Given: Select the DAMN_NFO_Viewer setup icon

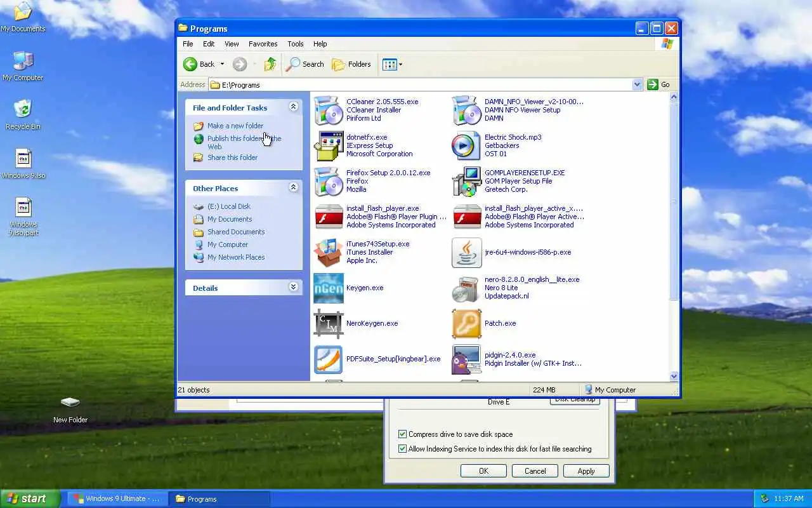Looking at the screenshot, I should (467, 110).
